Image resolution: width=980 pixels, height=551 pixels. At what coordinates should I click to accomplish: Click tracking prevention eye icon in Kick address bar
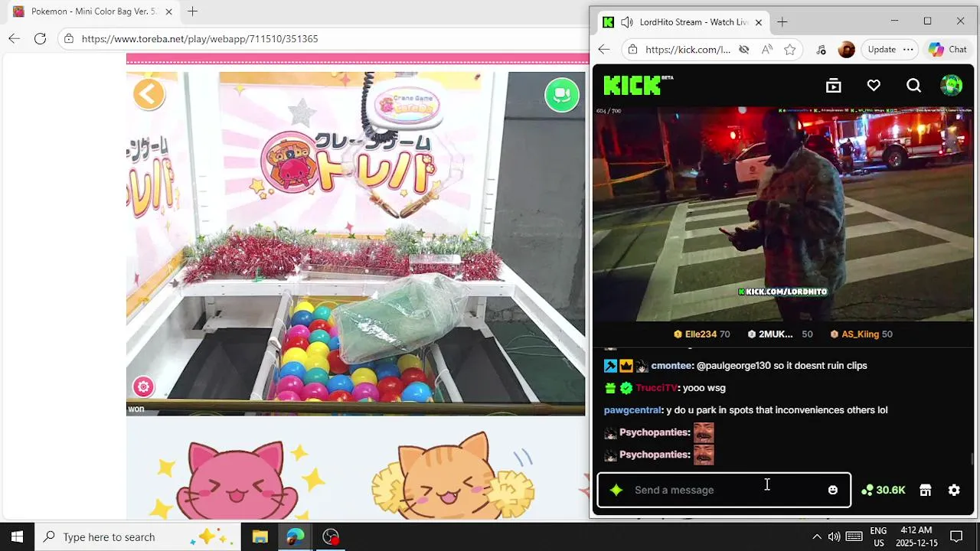click(x=743, y=50)
